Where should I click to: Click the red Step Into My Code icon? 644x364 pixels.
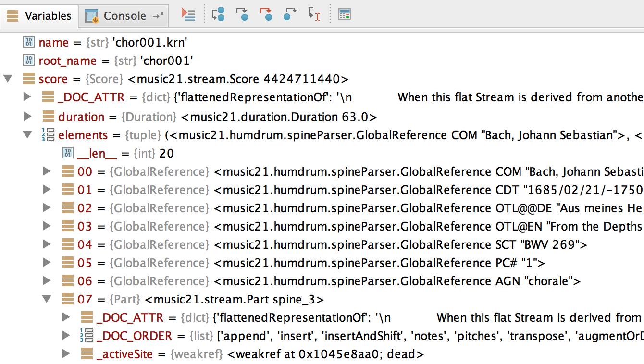click(x=266, y=14)
